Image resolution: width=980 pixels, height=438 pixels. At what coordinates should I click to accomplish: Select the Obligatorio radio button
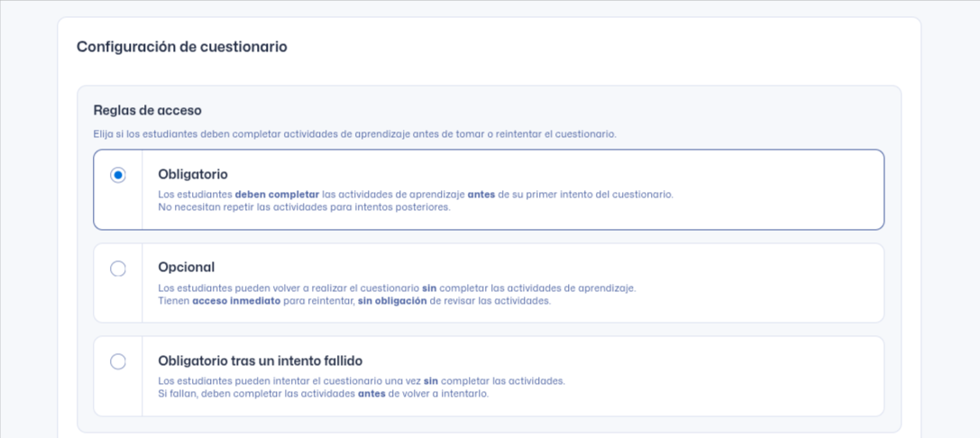point(118,175)
